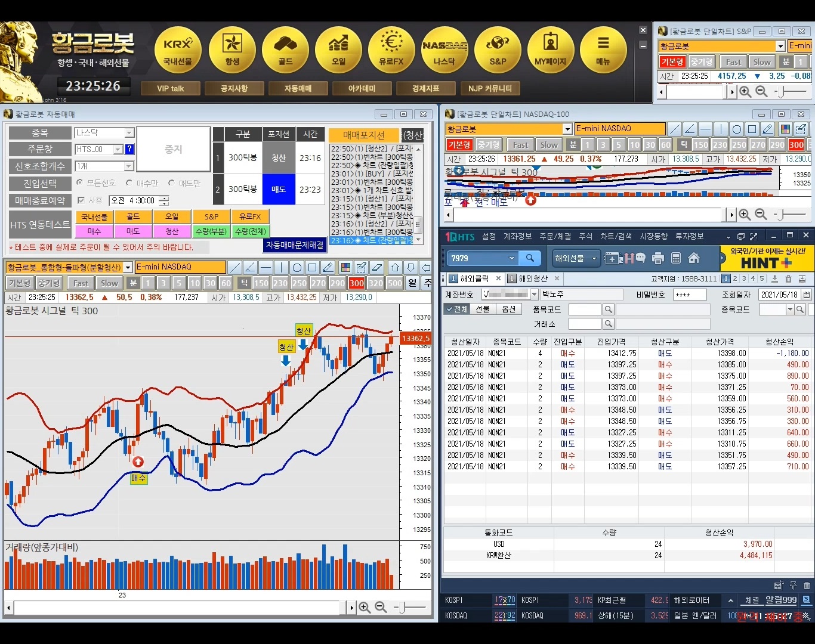Click zoom in magnifier below main chart
This screenshot has width=815, height=644.
click(x=365, y=608)
